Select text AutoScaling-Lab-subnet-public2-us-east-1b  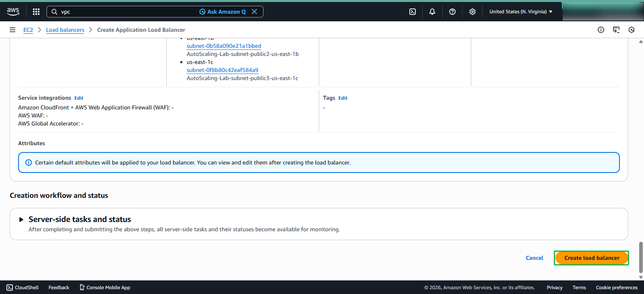point(243,54)
